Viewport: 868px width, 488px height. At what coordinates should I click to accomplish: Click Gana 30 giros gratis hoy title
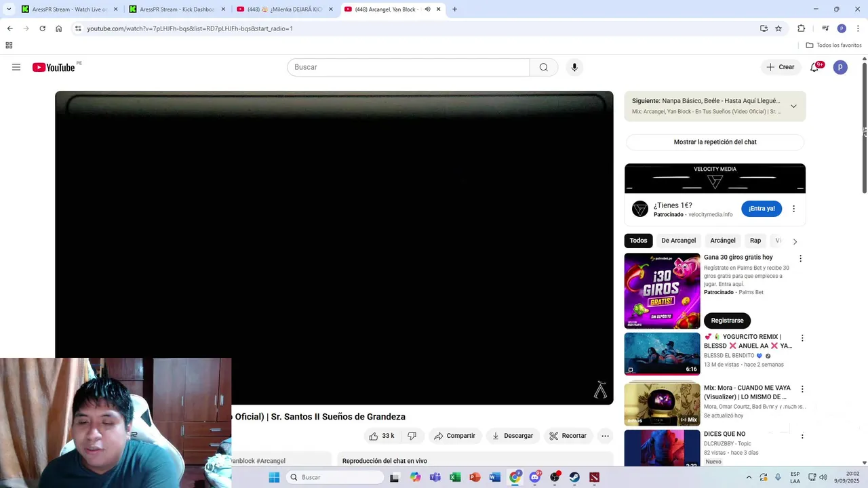(738, 258)
